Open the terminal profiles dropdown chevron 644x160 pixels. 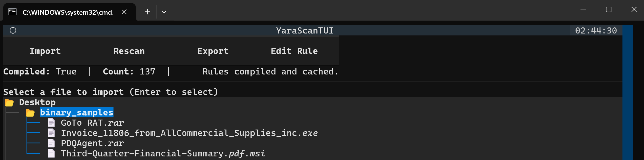click(x=164, y=12)
